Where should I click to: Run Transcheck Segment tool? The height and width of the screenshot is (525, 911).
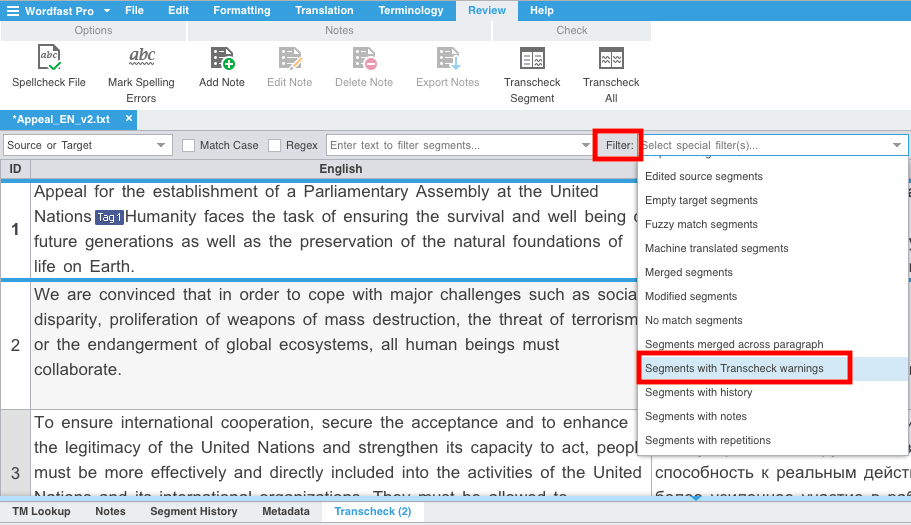(x=532, y=58)
